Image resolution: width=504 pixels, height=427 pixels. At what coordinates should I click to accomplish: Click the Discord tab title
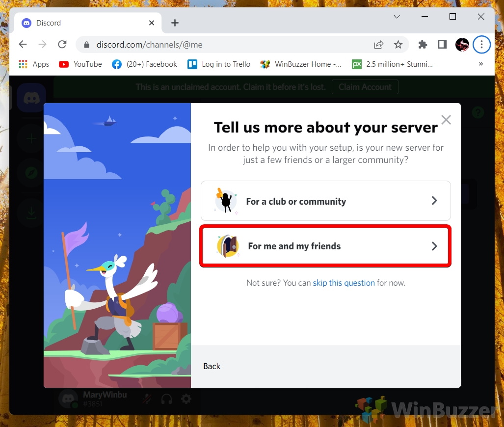(x=49, y=23)
